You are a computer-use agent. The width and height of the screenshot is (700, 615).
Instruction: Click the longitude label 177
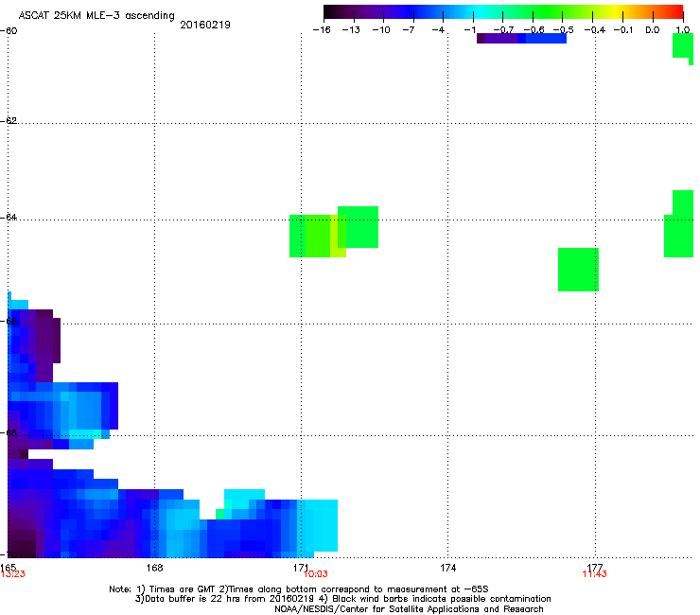tap(595, 568)
